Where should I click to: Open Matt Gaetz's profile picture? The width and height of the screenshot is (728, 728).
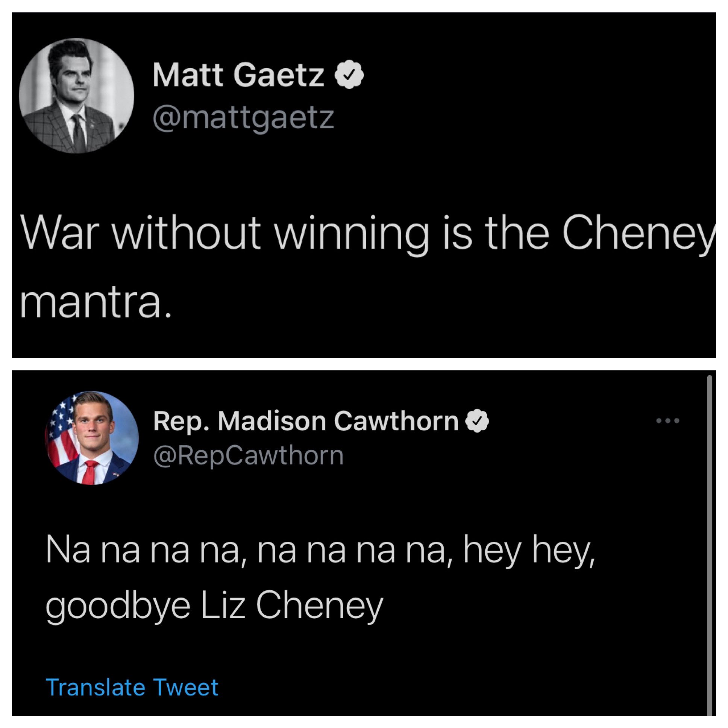76,96
